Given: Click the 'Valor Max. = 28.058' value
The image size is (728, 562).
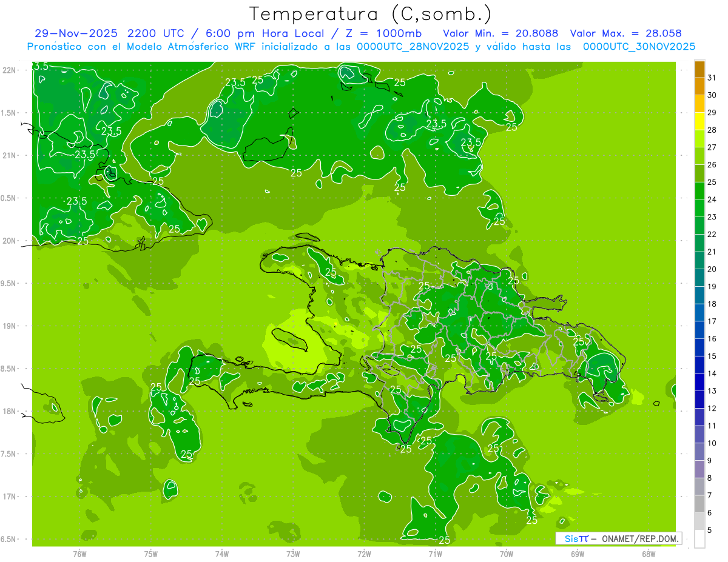Looking at the screenshot, I should (x=625, y=33).
